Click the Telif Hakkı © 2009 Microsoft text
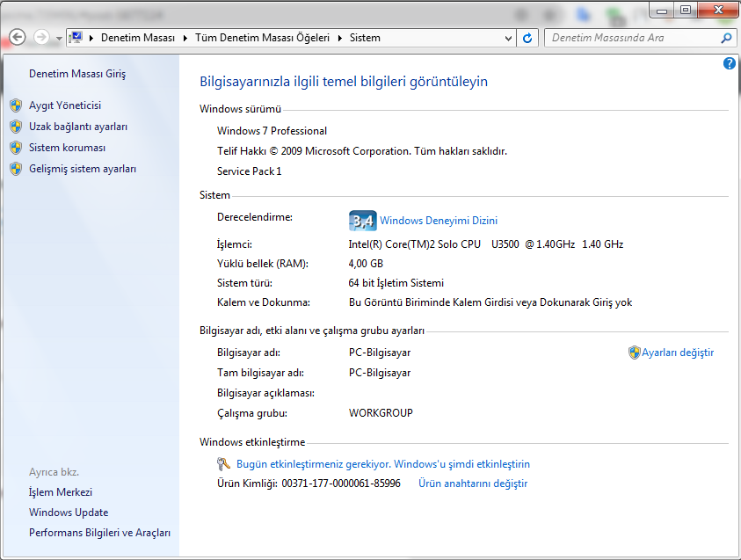Viewport: 741px width, 560px height. coord(362,151)
